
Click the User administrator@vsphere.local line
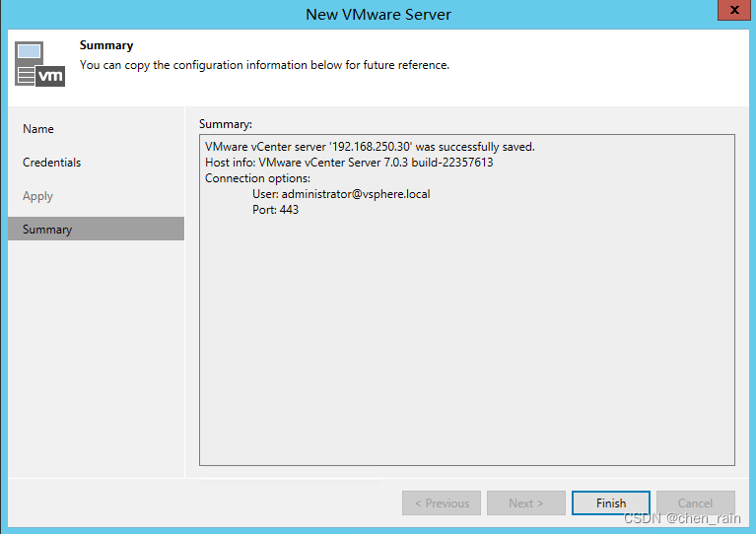[x=341, y=194]
